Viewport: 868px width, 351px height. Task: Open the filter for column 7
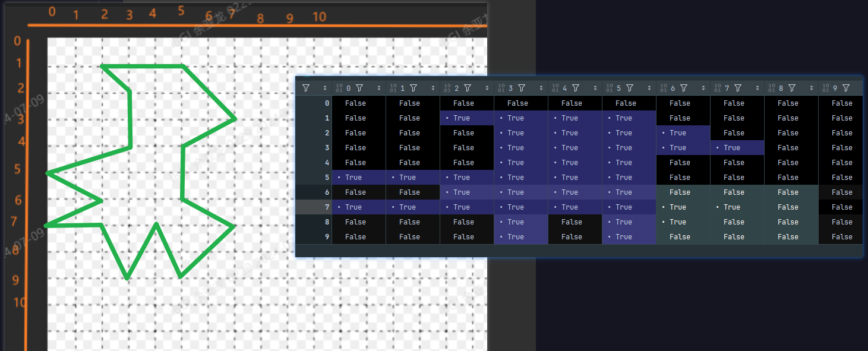[738, 88]
